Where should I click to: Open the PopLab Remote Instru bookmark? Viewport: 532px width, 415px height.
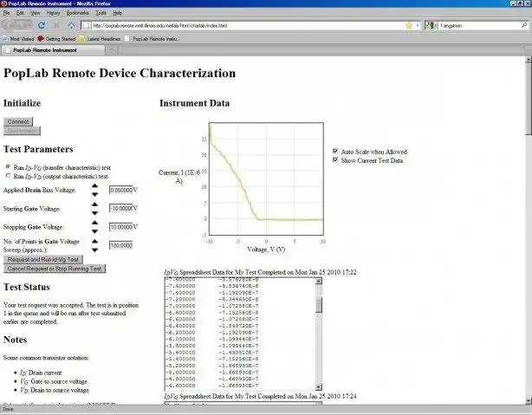click(x=152, y=39)
